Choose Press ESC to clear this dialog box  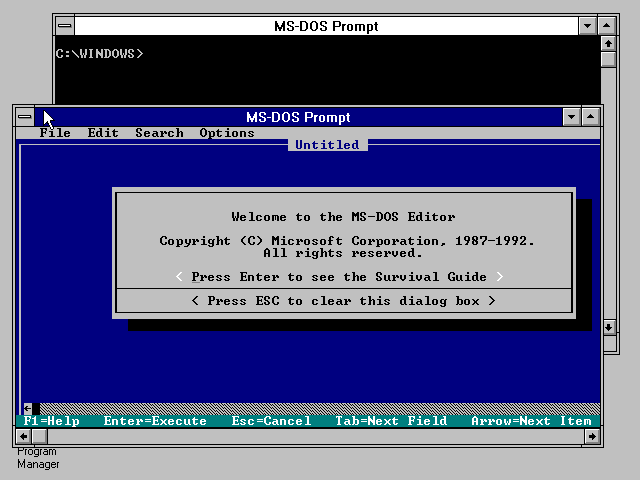pyautogui.click(x=343, y=301)
